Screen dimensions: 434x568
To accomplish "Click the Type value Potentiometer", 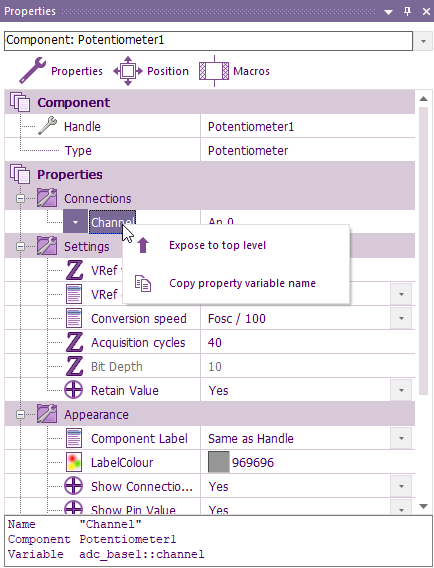I will tap(248, 151).
